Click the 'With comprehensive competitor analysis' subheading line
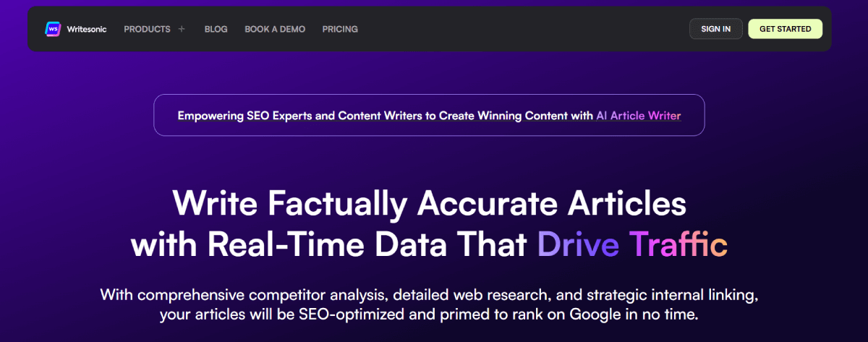Viewport: 868px width, 342px height. [429, 295]
